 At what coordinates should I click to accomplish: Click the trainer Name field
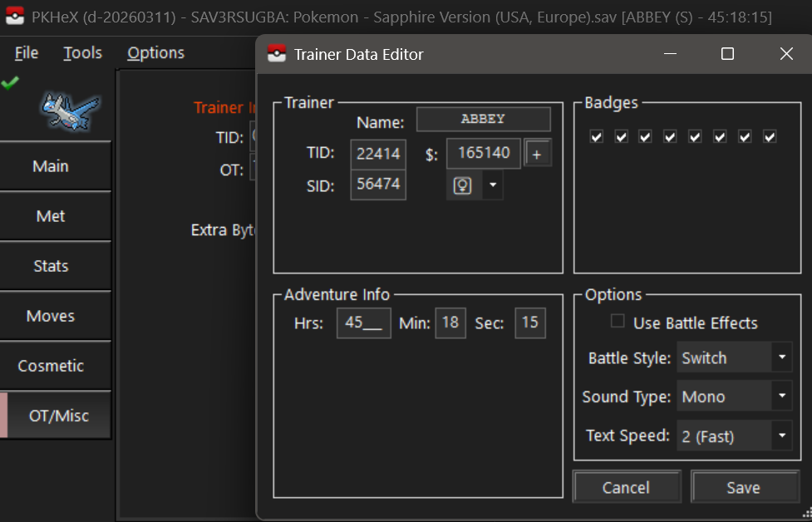(x=483, y=119)
